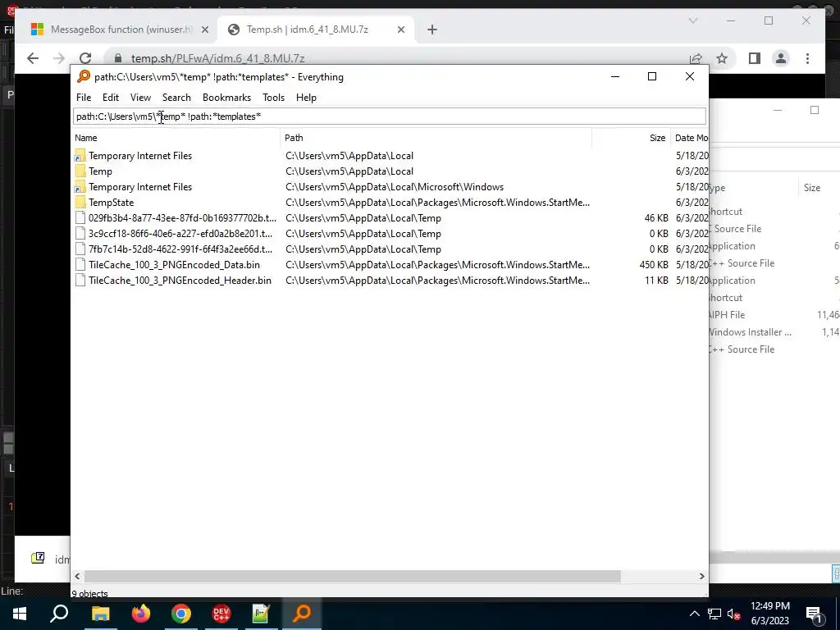This screenshot has width=840, height=630.
Task: Bookmark this page with the star icon
Action: [722, 58]
